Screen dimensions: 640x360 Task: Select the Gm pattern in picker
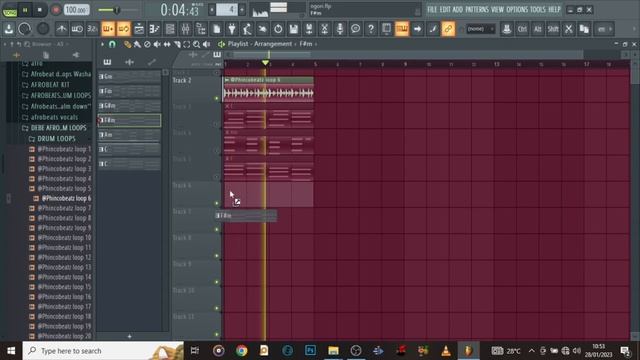[129, 76]
